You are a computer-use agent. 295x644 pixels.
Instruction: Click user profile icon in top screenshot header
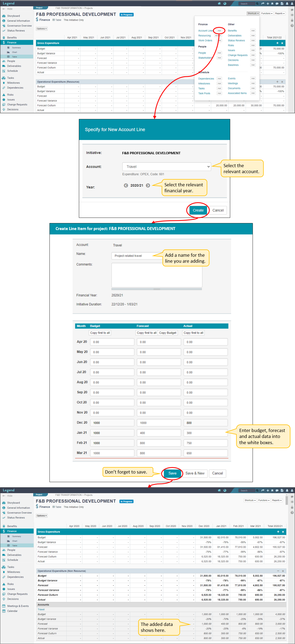click(292, 4)
